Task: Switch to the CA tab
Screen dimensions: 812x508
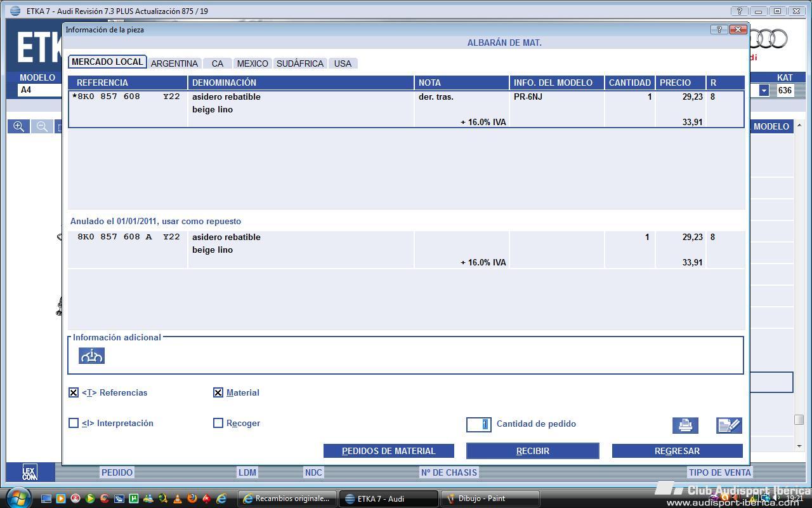Action: [x=218, y=63]
